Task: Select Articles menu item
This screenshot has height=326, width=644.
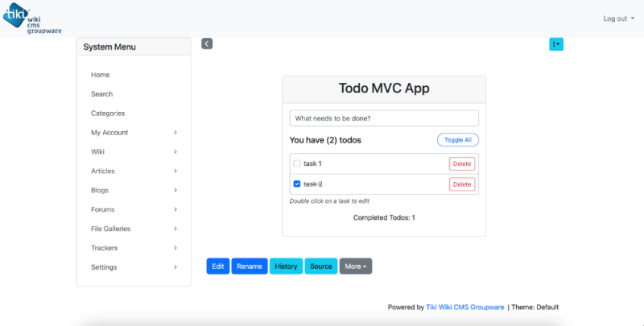Action: [103, 171]
